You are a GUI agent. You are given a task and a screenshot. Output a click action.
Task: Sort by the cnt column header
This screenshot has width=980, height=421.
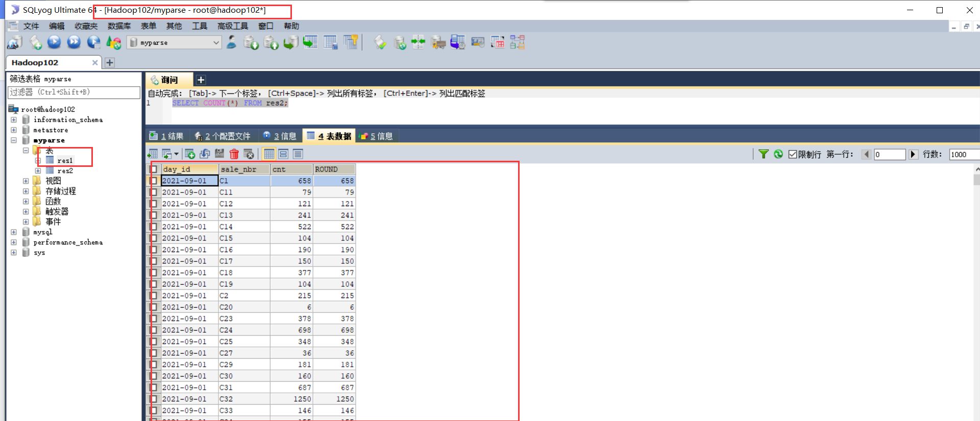tap(291, 169)
